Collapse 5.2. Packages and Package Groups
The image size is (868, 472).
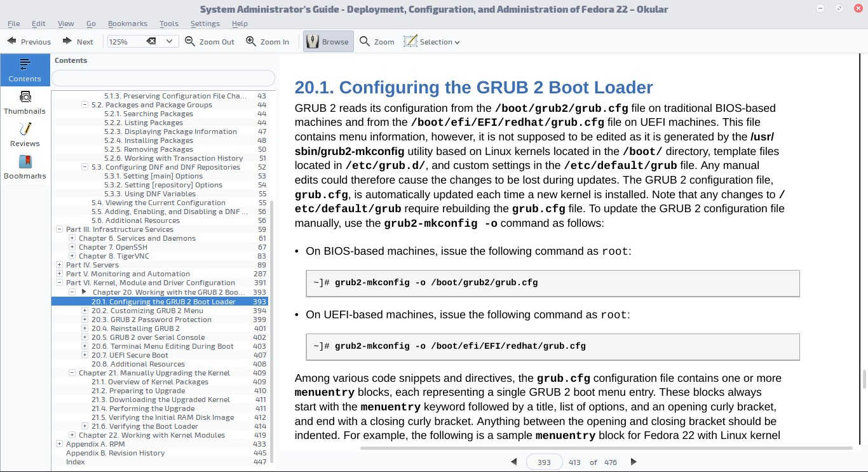[x=85, y=105]
